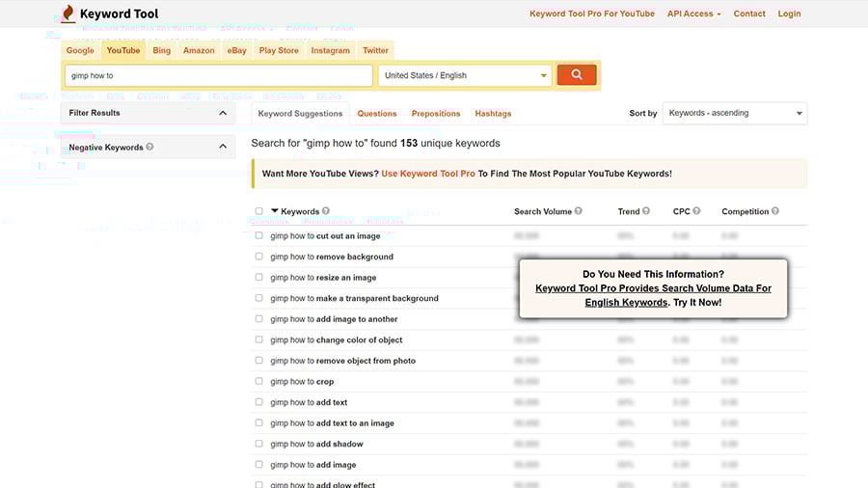This screenshot has height=488, width=868.
Task: Select the YouTube tab
Action: (122, 50)
